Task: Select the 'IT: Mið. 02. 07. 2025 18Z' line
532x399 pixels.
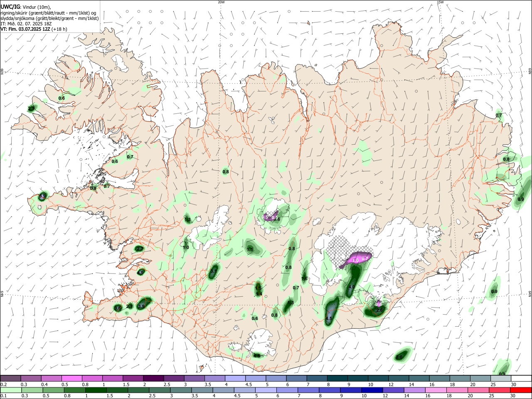Action: (26, 24)
